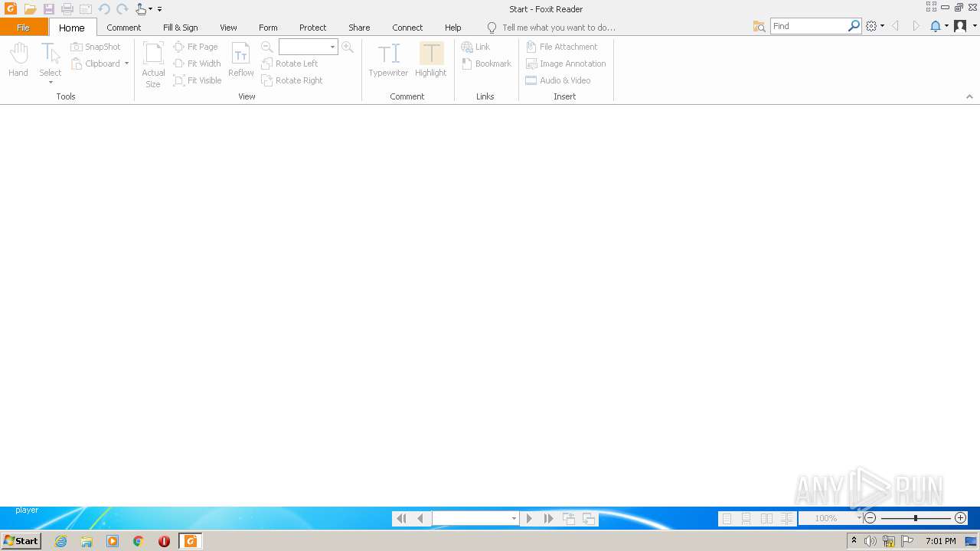Choose Fit Page view

click(196, 47)
